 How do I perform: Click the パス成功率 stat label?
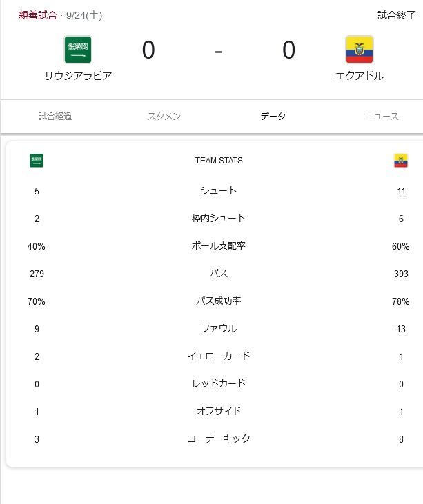point(219,301)
